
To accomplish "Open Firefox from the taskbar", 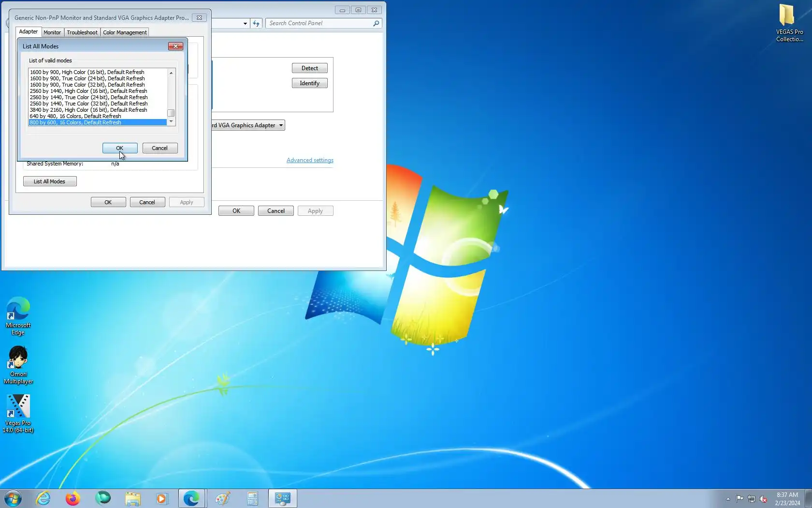I will coord(72,498).
